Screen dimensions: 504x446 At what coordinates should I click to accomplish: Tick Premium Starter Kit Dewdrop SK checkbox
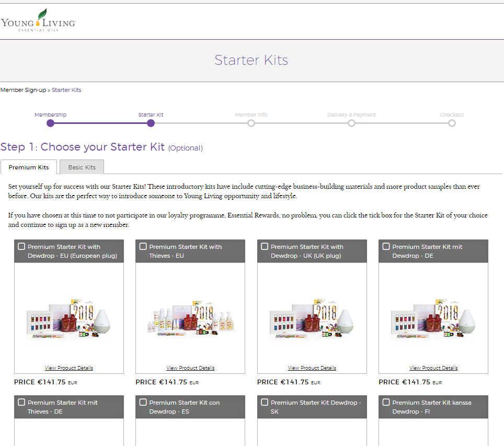point(265,402)
